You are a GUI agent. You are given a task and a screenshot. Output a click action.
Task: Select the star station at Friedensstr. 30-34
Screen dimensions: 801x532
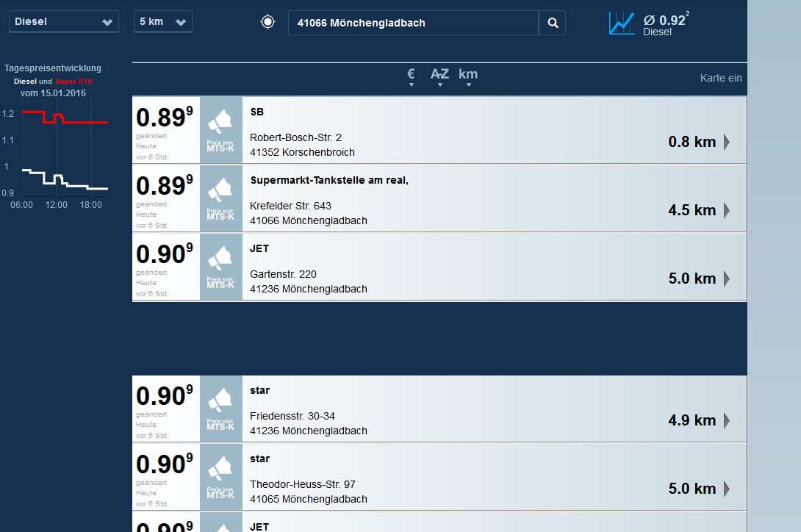pos(259,390)
